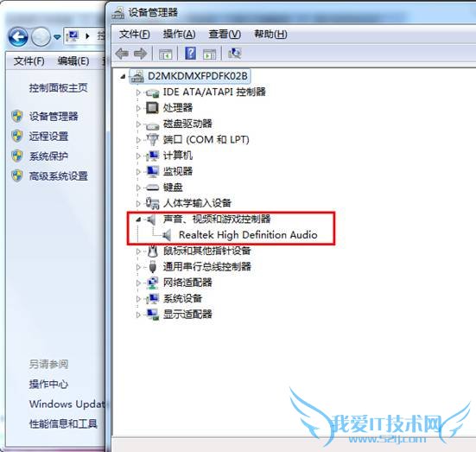Click the back arrow toolbar icon in Device Manager
The width and height of the screenshot is (476, 452).
point(122,54)
